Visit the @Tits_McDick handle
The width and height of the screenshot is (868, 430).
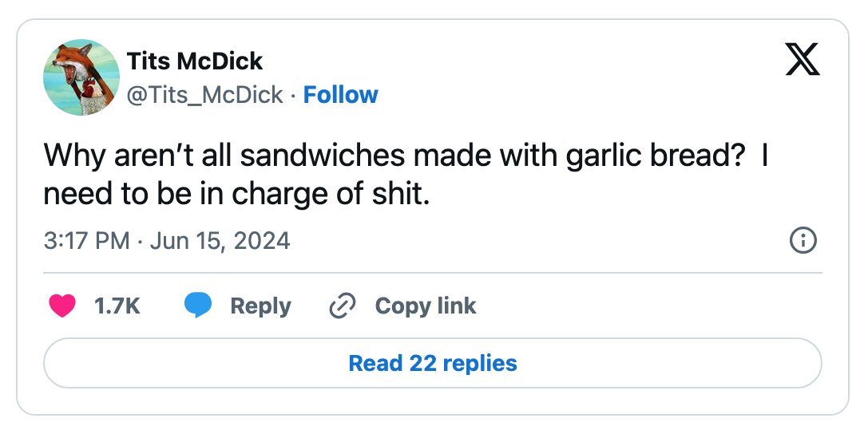[x=204, y=95]
